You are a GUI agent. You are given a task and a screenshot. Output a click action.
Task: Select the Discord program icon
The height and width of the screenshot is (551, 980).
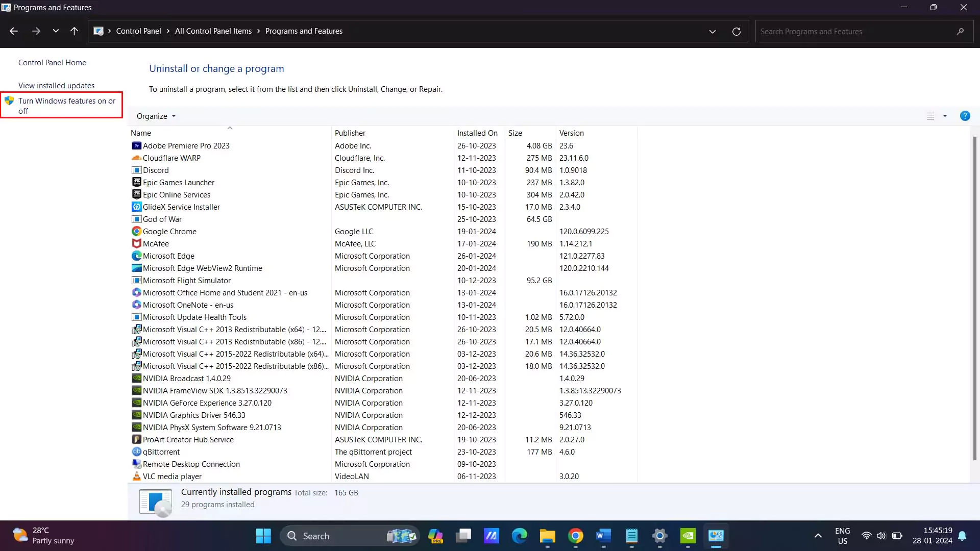136,170
